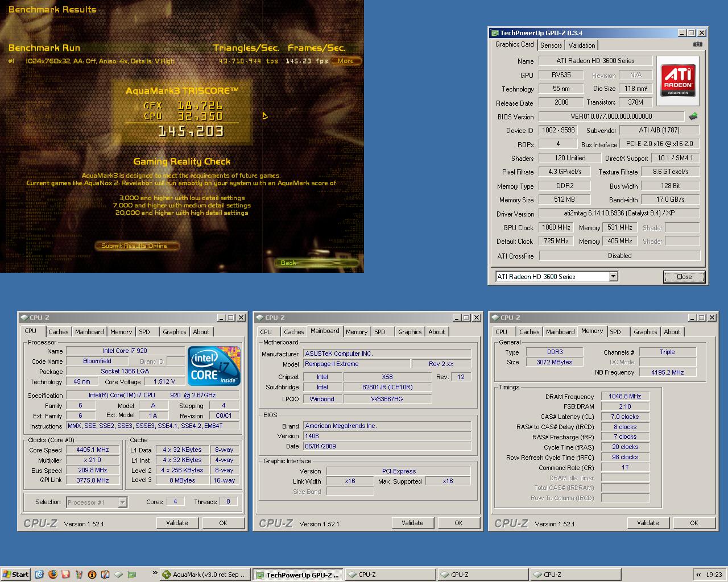This screenshot has width=728, height=582.
Task: Switch to AquaMark in the taskbar
Action: 205,575
